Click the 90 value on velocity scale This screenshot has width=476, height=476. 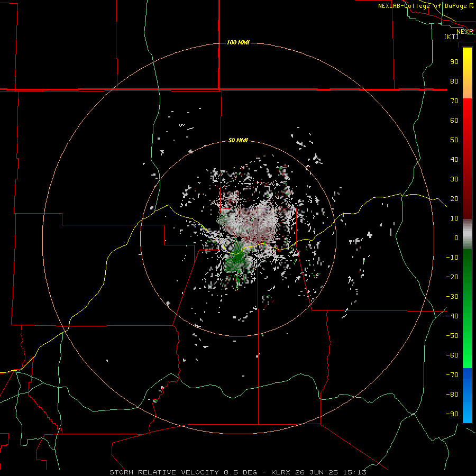pyautogui.click(x=454, y=62)
